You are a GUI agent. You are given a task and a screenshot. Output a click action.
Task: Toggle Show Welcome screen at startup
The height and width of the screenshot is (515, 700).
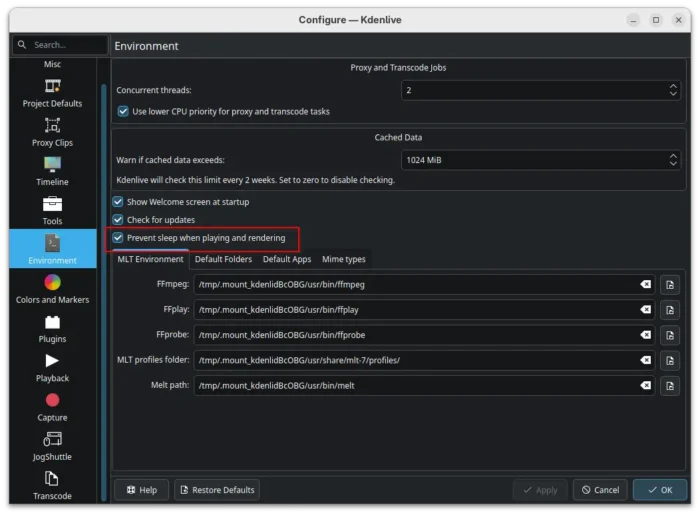point(118,202)
